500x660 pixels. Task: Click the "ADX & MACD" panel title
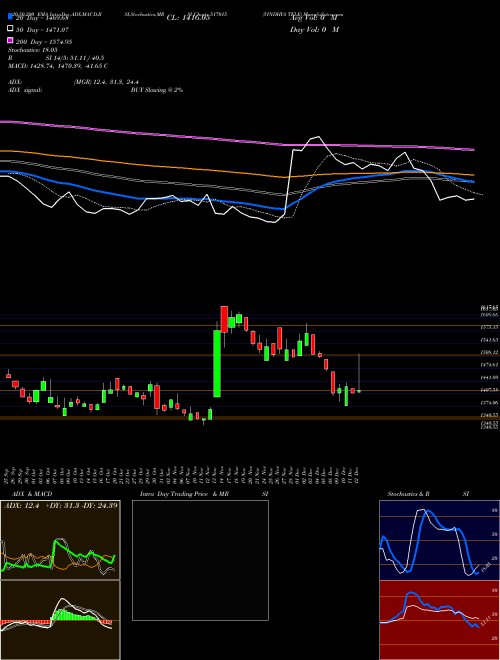pos(32,494)
